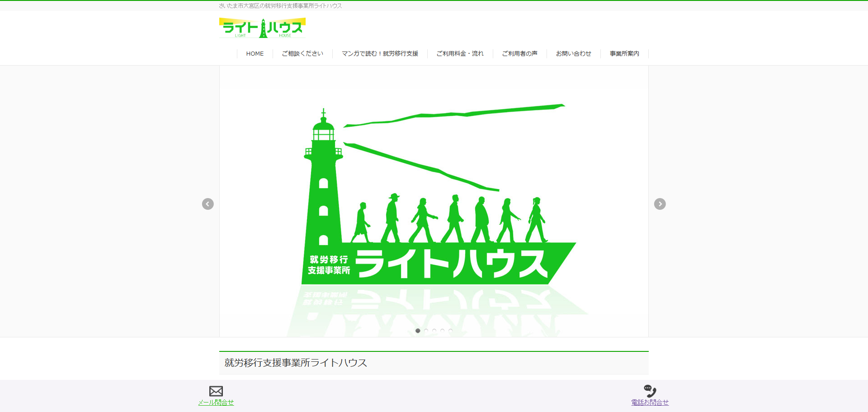Image resolution: width=868 pixels, height=412 pixels.
Task: Click the 就労移行支援事業所ライトハウス heading
Action: tap(295, 363)
